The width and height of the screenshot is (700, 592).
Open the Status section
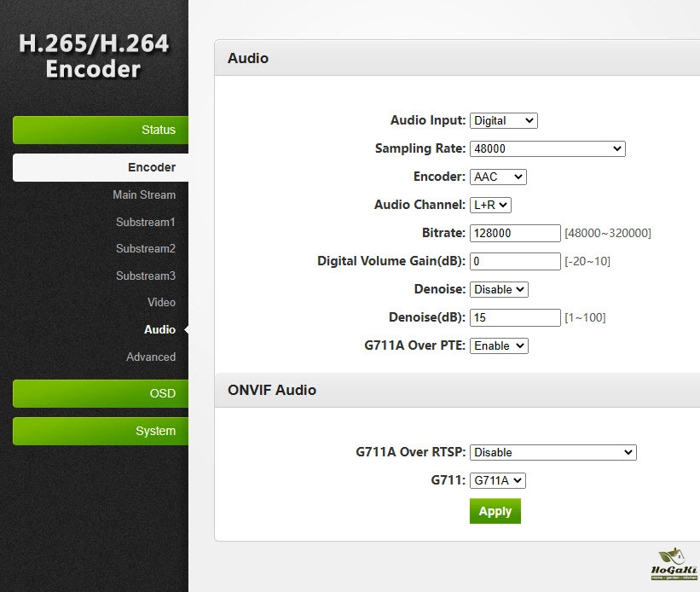tap(101, 130)
